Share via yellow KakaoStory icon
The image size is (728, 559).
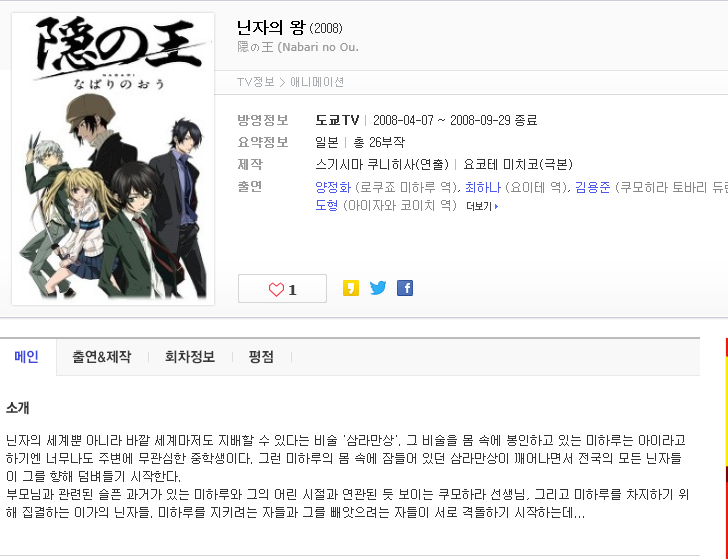point(351,288)
